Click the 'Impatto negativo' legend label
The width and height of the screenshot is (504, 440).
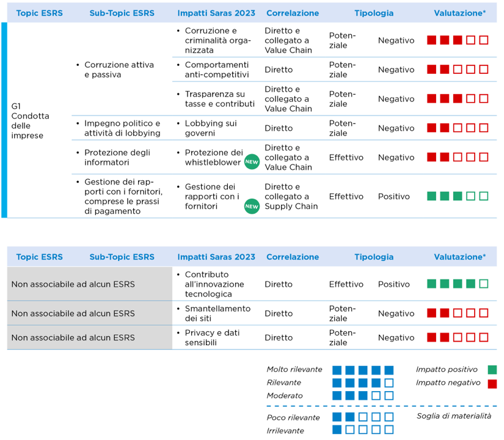[448, 383]
